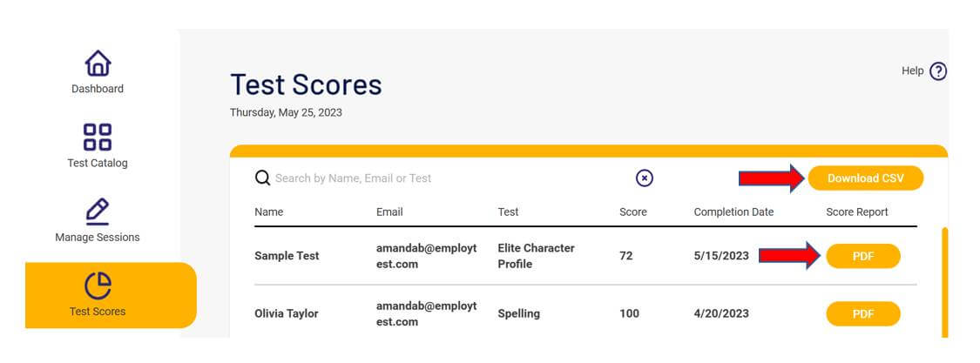Click the Help text link
The image size is (980, 363).
point(913,71)
